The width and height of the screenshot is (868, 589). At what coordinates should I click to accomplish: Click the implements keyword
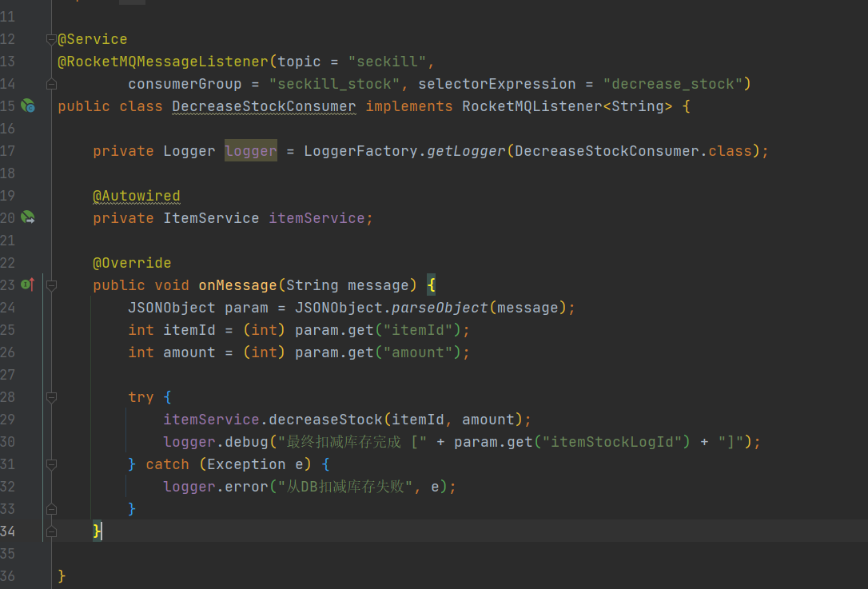[x=409, y=106]
